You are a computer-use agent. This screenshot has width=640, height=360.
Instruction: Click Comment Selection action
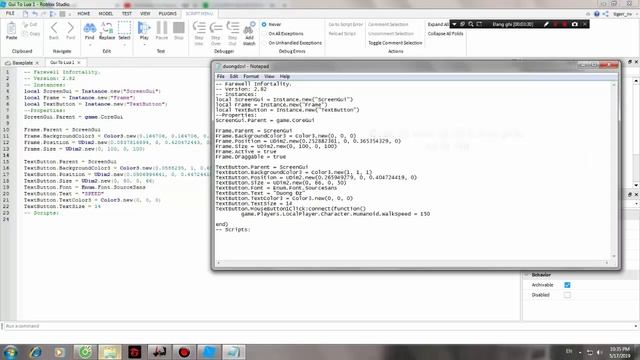[x=388, y=24]
